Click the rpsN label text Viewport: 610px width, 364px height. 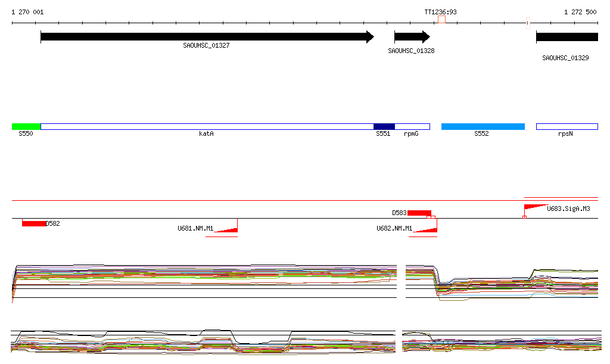click(x=565, y=134)
